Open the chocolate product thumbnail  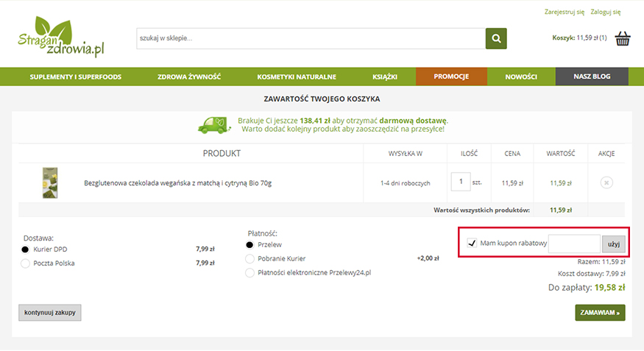[x=50, y=182]
